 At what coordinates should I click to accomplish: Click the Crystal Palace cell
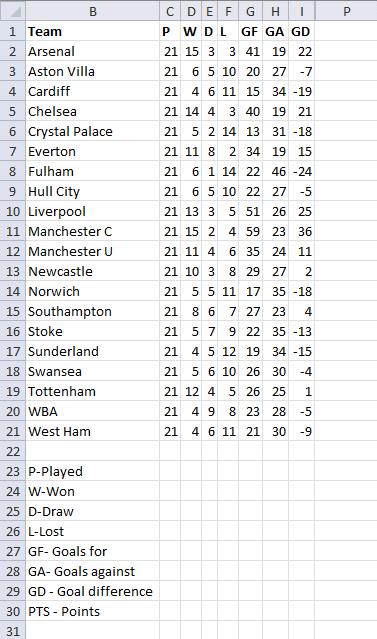(93, 131)
